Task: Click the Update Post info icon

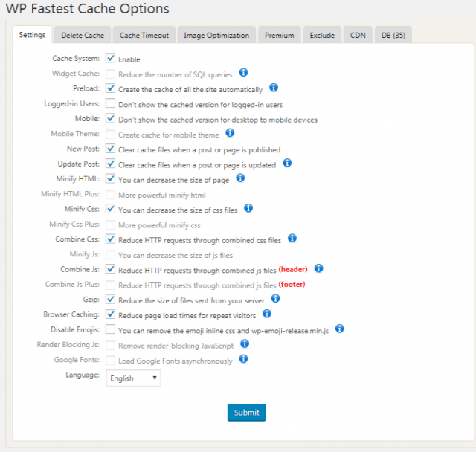Action: tap(287, 163)
